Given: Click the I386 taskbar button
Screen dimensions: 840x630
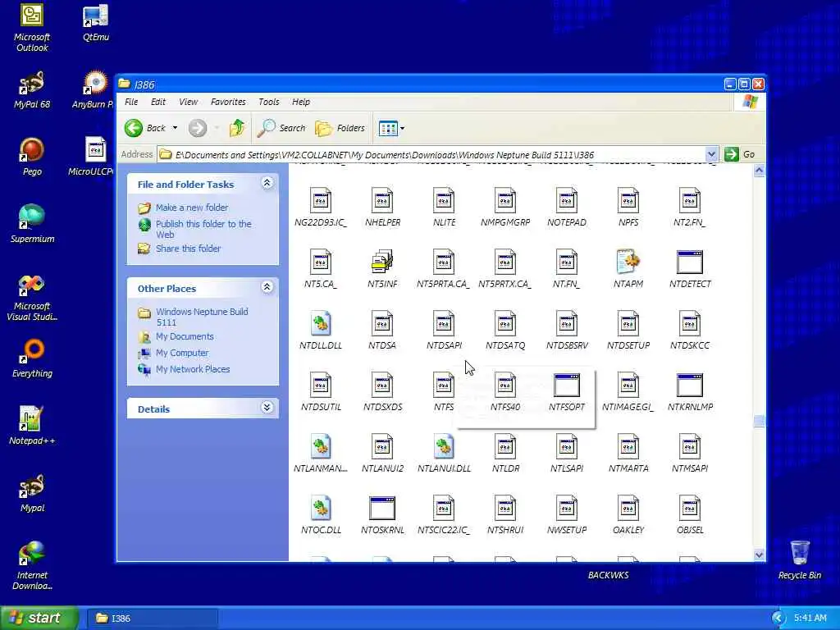Looking at the screenshot, I should pos(152,619).
